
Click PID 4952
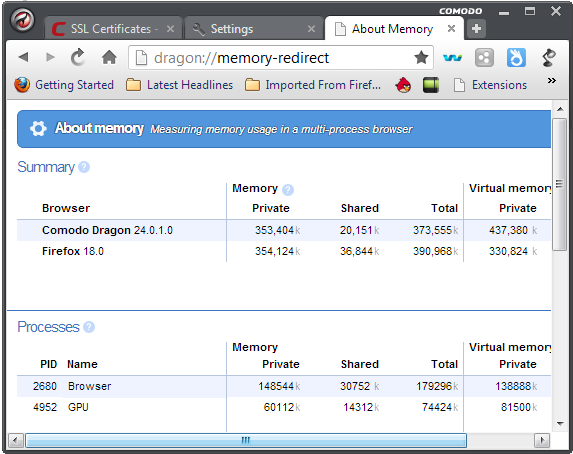[x=45, y=407]
